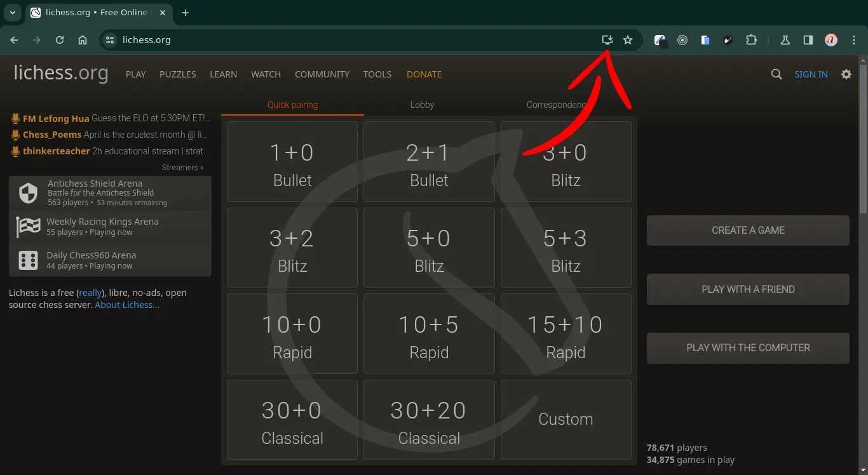Click the Antichess Shield Arena shield icon
This screenshot has width=868, height=475.
[x=28, y=194]
